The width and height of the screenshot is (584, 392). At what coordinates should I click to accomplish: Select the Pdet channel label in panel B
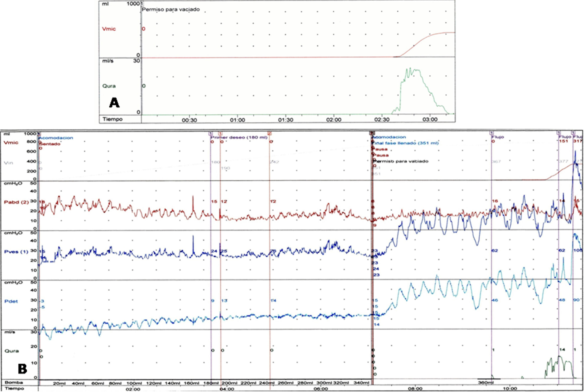pyautogui.click(x=11, y=301)
